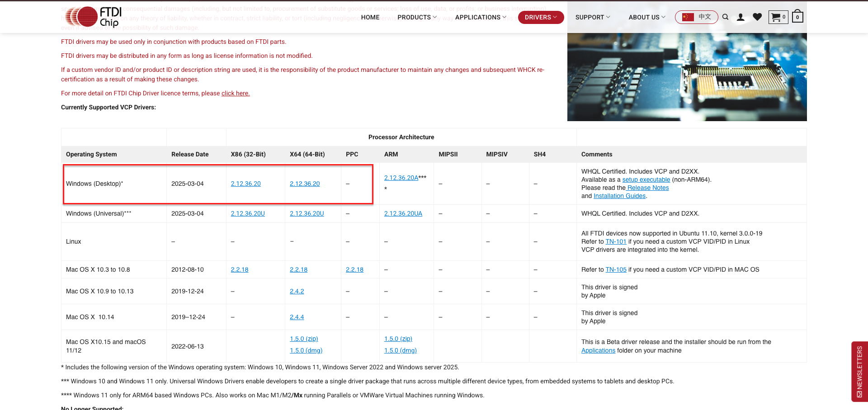Screen dimensions: 868x410
Task: Open the Installation Guides link
Action: pyautogui.click(x=619, y=196)
